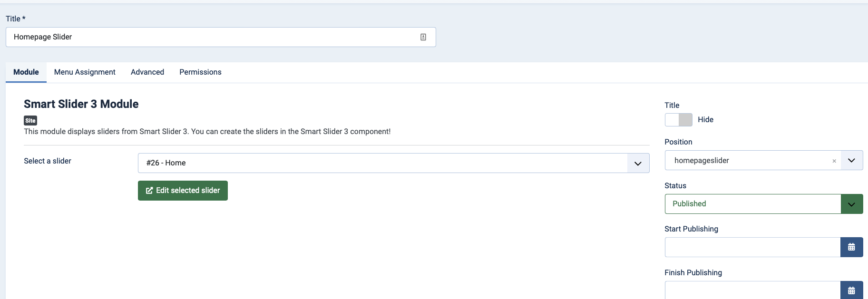Click the Edit selected slider button
This screenshot has height=299, width=868.
(183, 191)
